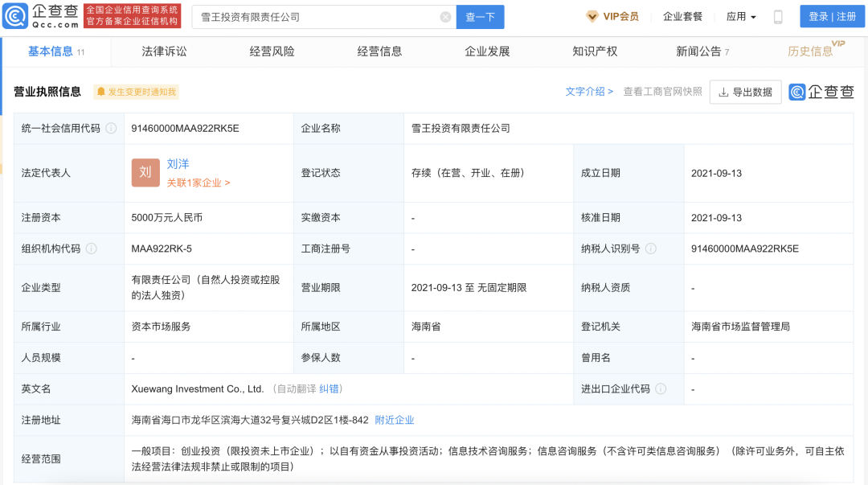Click the 刘 avatar badge
Screen dimensions: 868x485
pyautogui.click(x=145, y=172)
